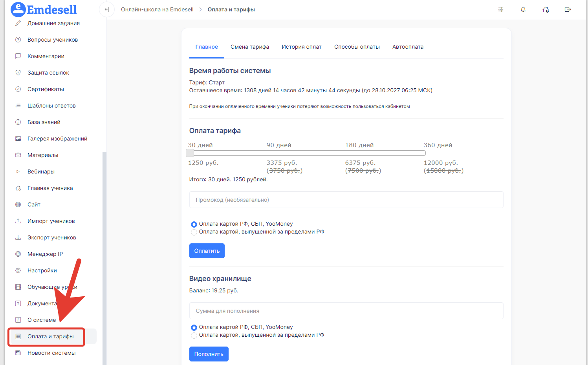Open the История оплат tab
The width and height of the screenshot is (588, 365).
301,47
